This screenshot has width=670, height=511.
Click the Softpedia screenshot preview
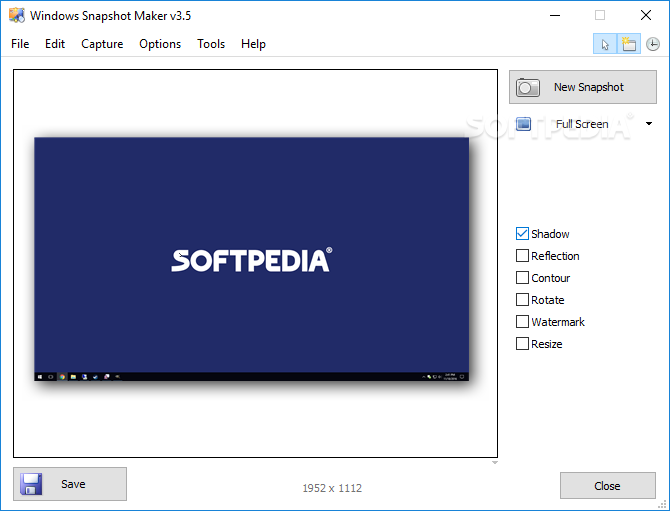coord(251,259)
